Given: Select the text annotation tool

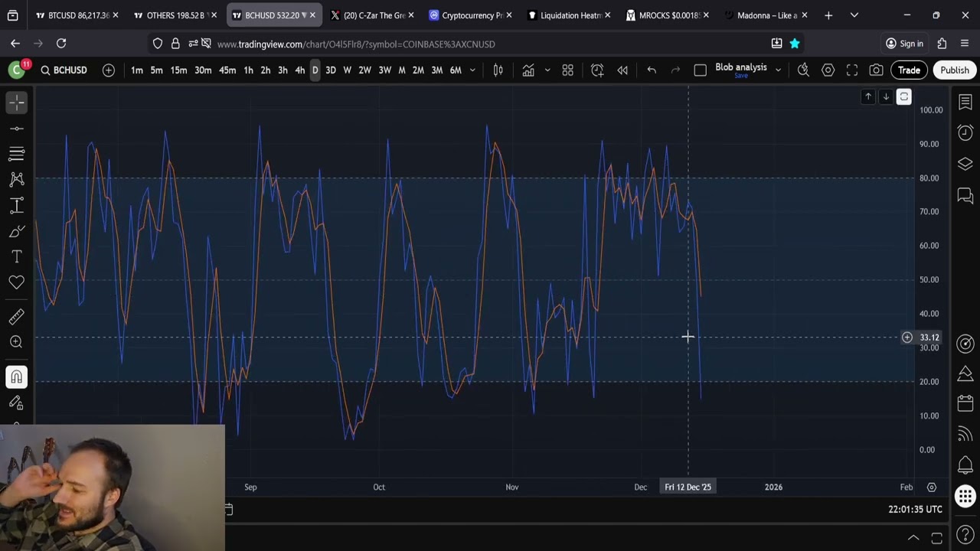Looking at the screenshot, I should coord(17,257).
